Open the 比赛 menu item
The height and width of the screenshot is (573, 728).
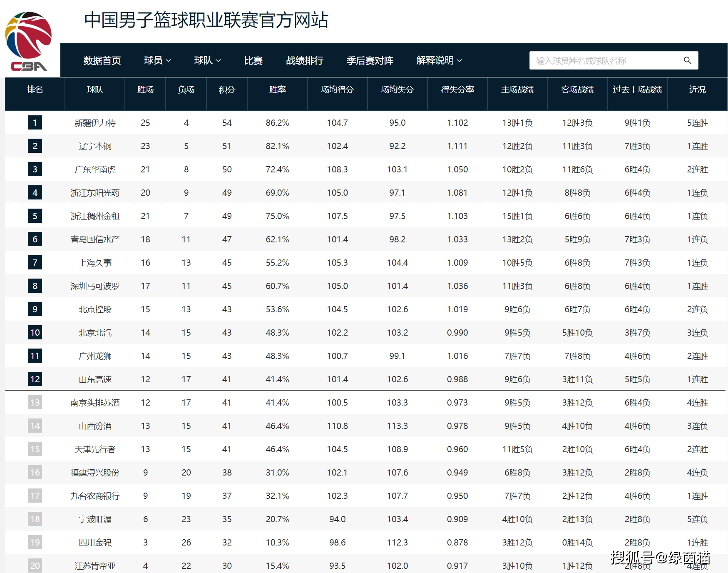[x=253, y=60]
